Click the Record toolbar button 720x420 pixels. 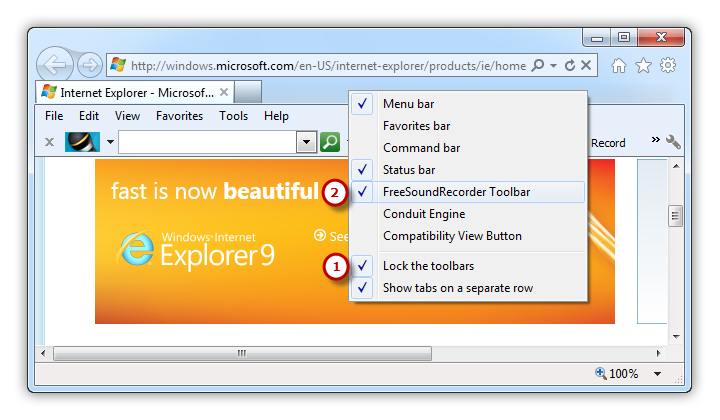pyautogui.click(x=608, y=143)
